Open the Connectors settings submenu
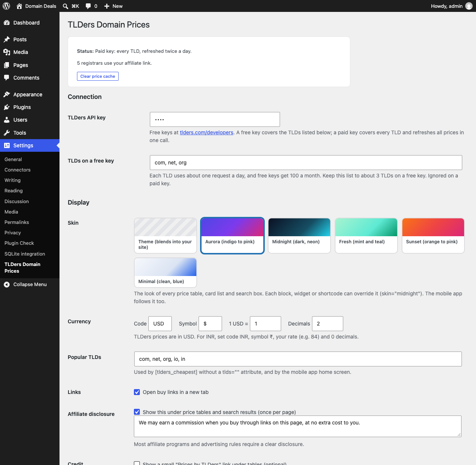Image resolution: width=476 pixels, height=465 pixels. click(17, 170)
